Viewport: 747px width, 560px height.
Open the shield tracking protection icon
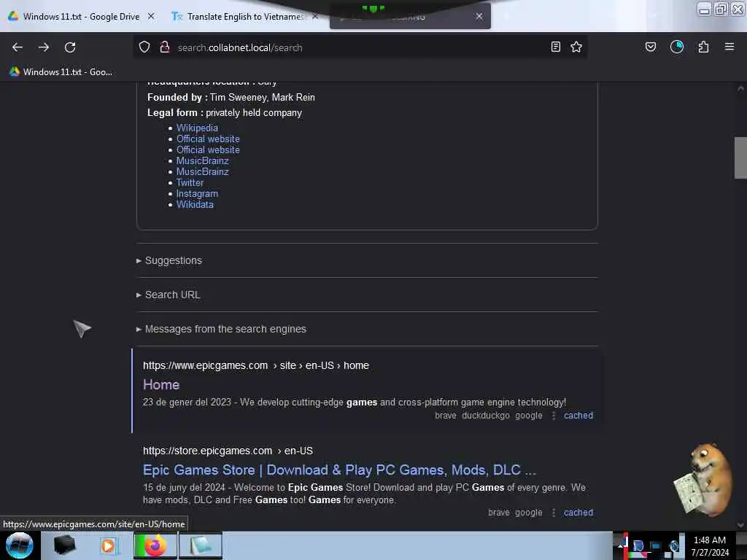tap(144, 47)
